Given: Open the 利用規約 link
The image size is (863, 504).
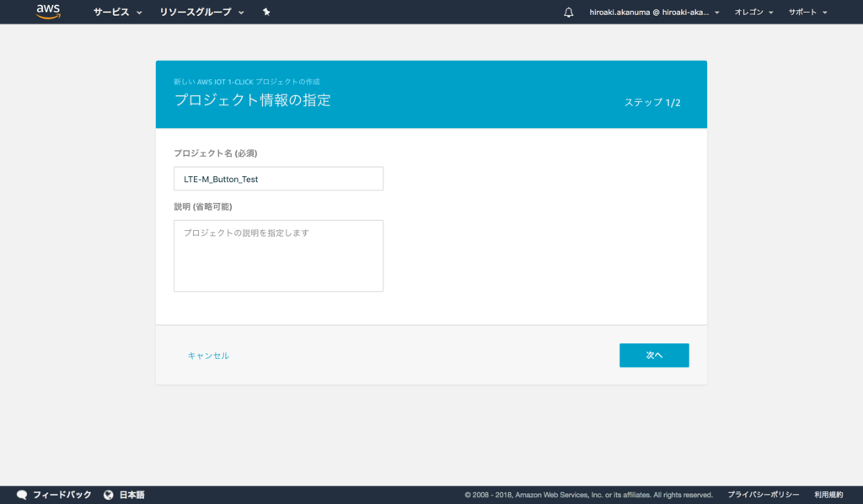Looking at the screenshot, I should click(x=829, y=495).
